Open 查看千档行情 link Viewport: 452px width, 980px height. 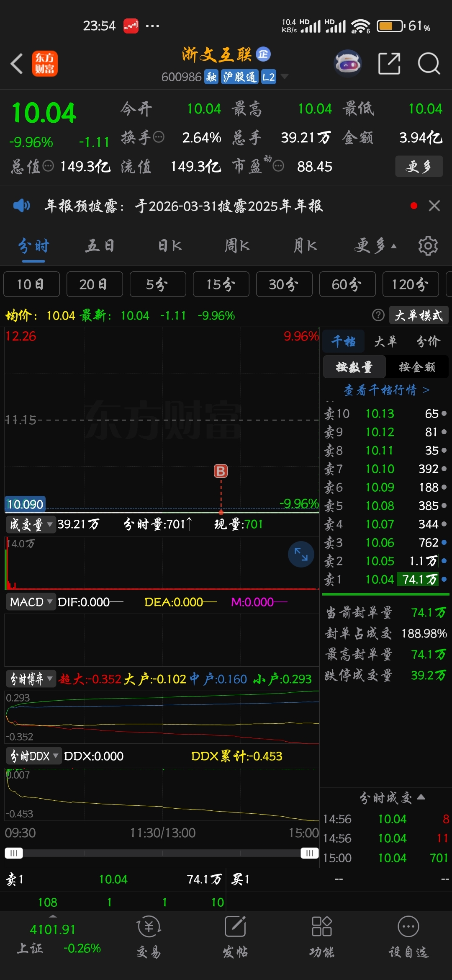click(386, 390)
